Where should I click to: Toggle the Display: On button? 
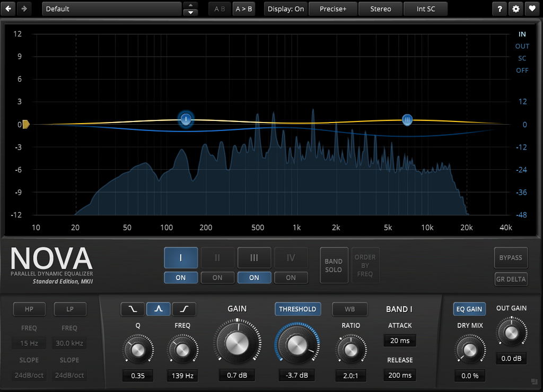286,9
